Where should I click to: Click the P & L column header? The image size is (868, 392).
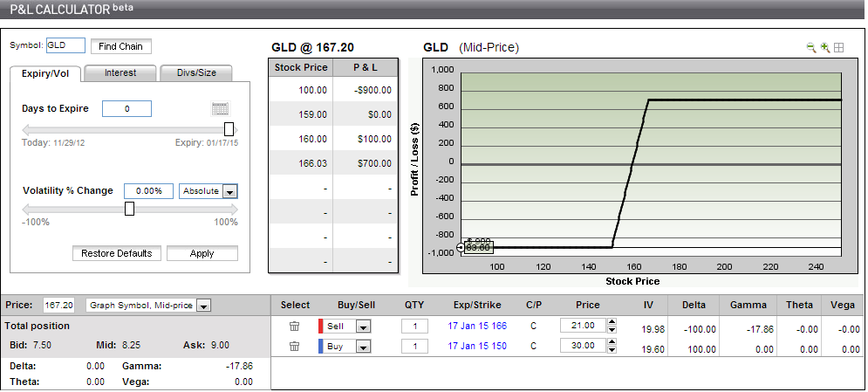366,67
